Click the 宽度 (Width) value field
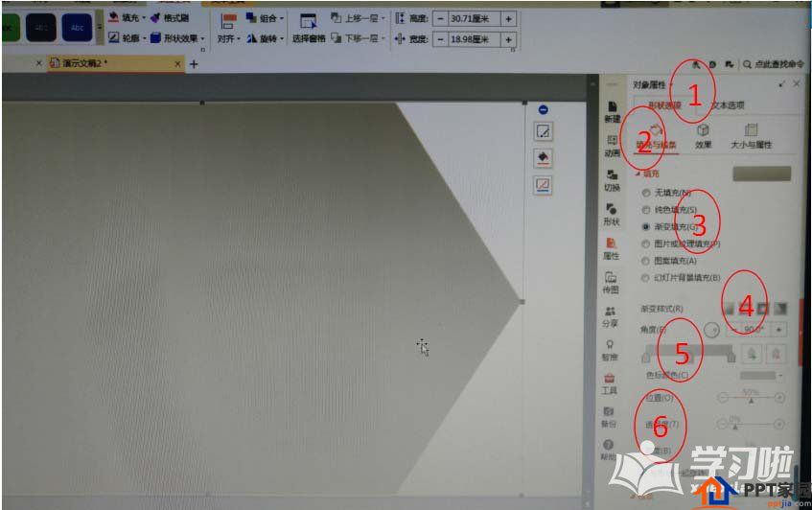Image resolution: width=812 pixels, height=510 pixels. pos(473,39)
